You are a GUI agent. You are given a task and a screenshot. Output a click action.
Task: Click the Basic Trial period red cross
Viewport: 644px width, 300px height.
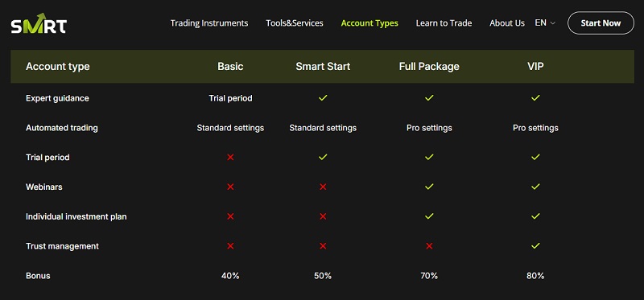(230, 157)
